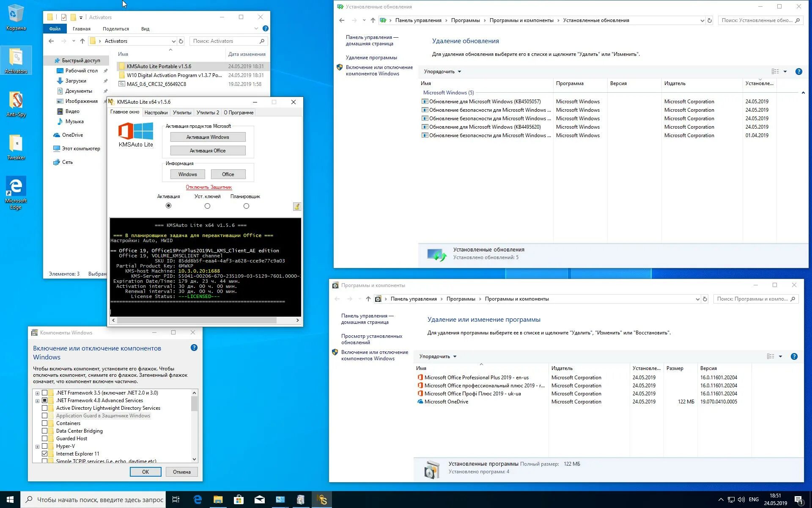Click the Поиск: Activators search field
This screenshot has height=508, width=812.
(x=228, y=41)
